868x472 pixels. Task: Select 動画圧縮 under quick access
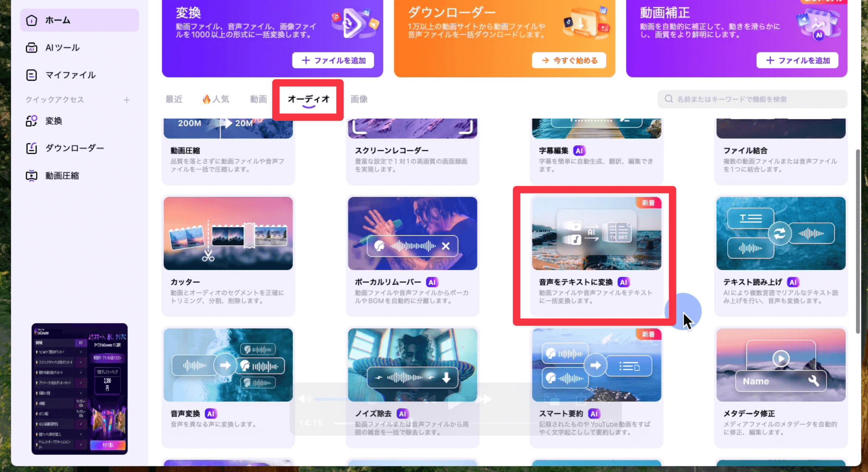[x=62, y=175]
